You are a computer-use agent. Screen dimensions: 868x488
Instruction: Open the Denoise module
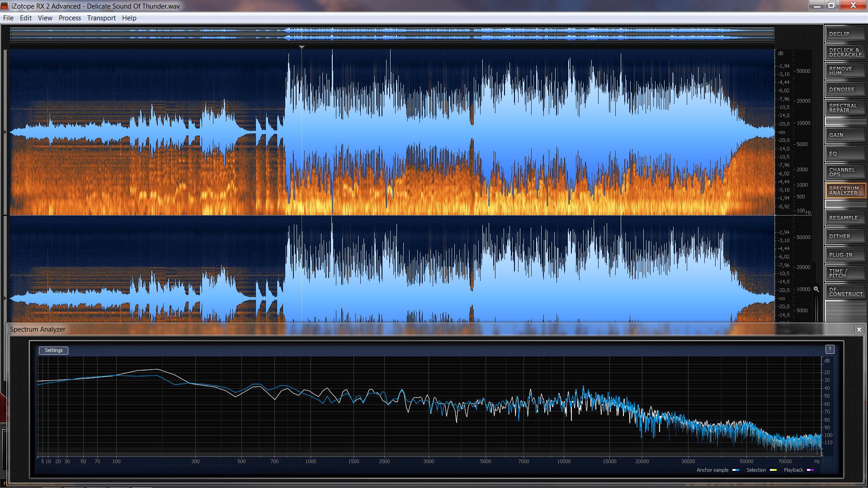tap(845, 89)
